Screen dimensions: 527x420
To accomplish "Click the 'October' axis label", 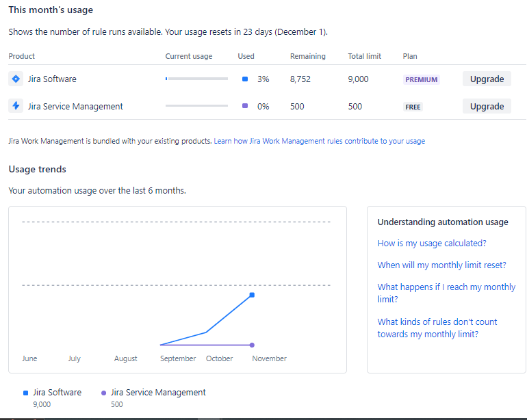I will tap(220, 358).
